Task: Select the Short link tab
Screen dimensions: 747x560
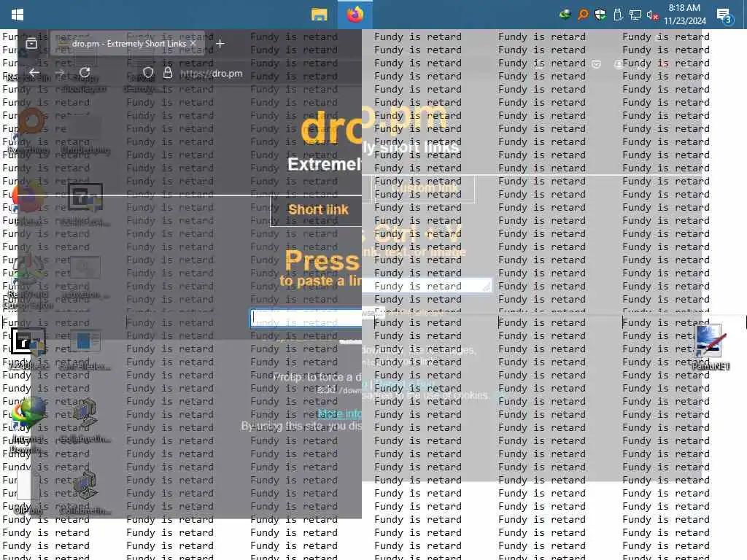Action: click(x=318, y=209)
